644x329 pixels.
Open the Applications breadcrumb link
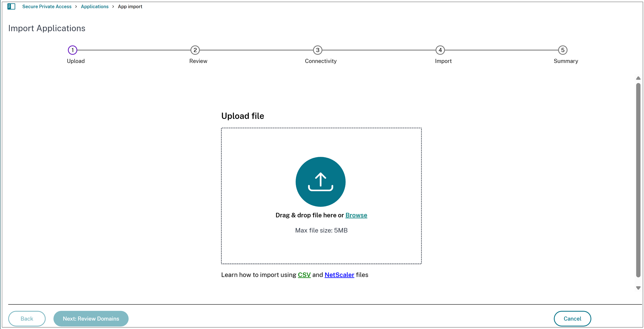click(x=94, y=6)
